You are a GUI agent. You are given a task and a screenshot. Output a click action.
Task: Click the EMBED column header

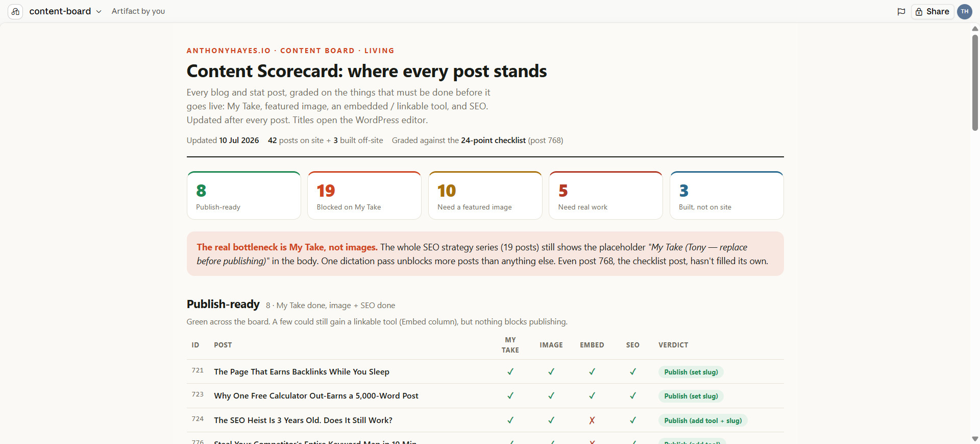click(592, 345)
